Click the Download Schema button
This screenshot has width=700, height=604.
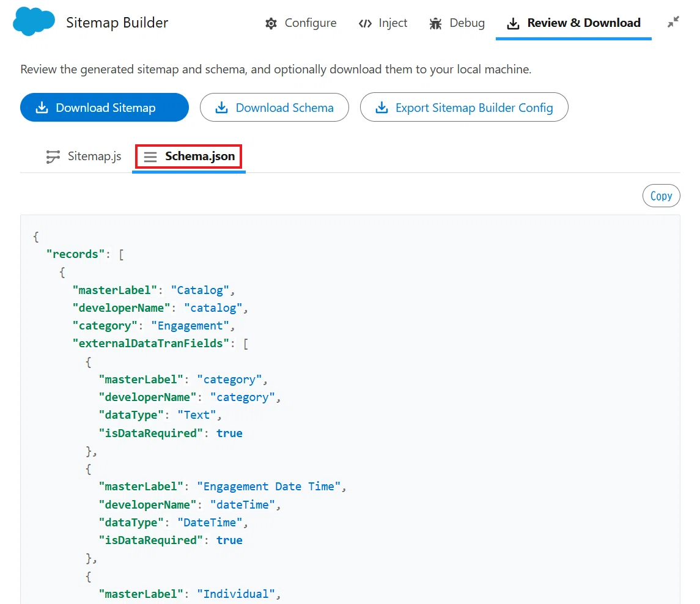pos(274,108)
